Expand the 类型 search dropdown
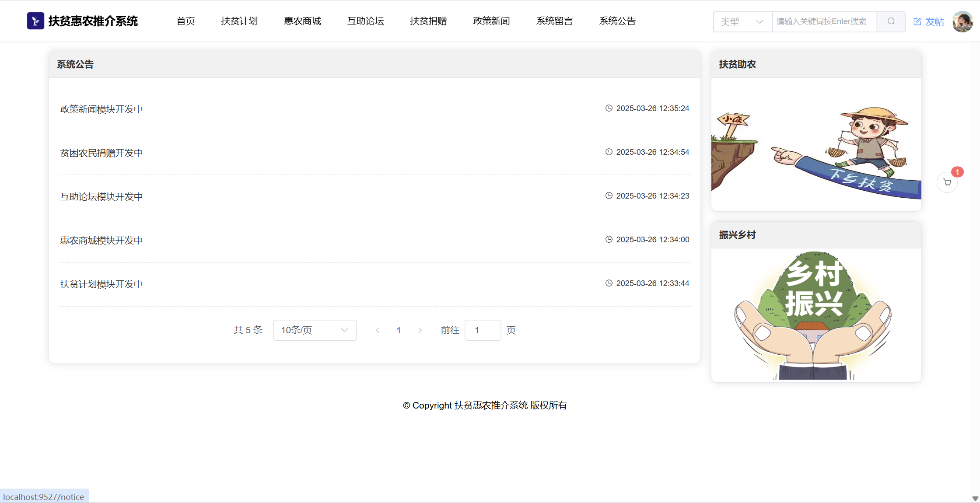Image resolution: width=980 pixels, height=503 pixels. coord(742,21)
